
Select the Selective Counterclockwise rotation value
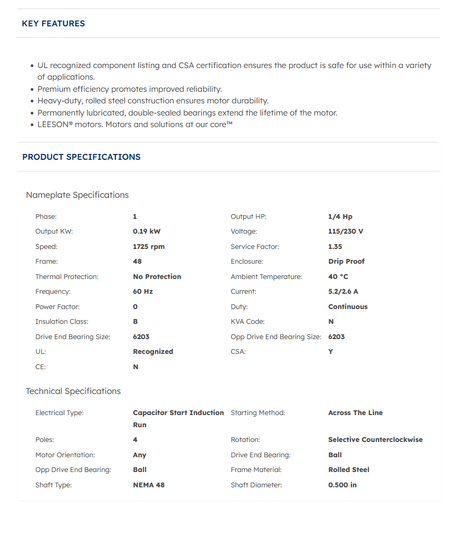tap(375, 440)
